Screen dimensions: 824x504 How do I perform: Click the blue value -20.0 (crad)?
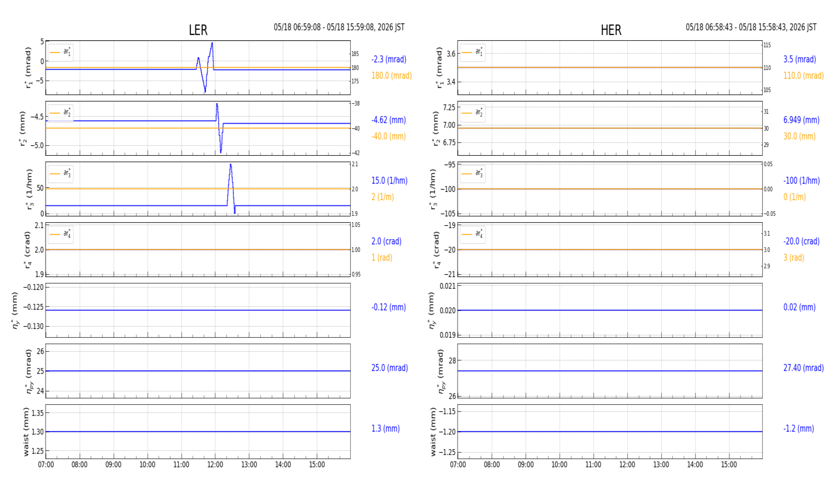click(801, 242)
